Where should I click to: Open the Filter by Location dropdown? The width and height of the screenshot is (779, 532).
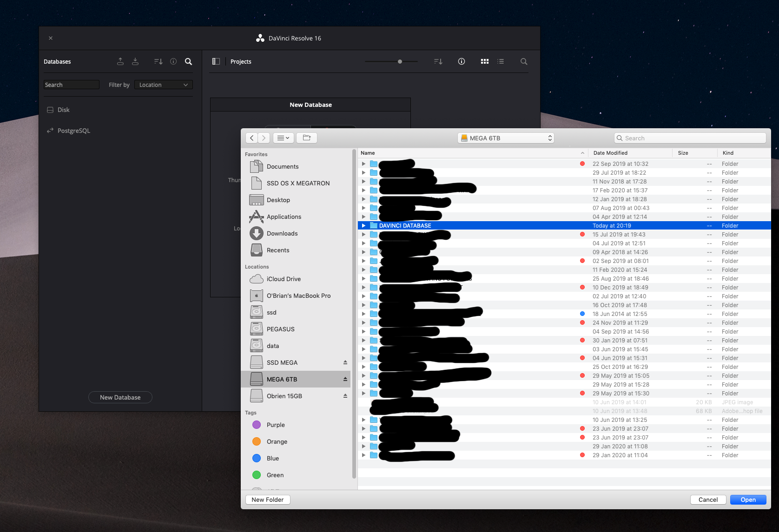pyautogui.click(x=164, y=85)
